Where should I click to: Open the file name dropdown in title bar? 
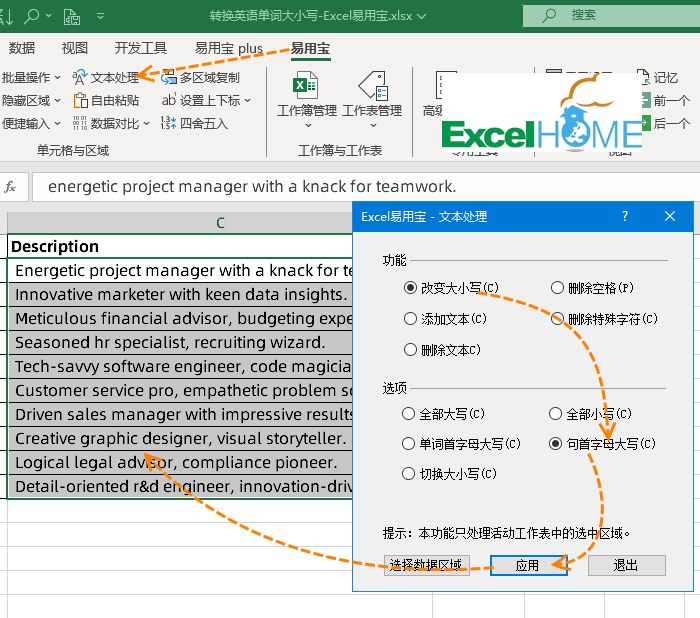click(421, 17)
